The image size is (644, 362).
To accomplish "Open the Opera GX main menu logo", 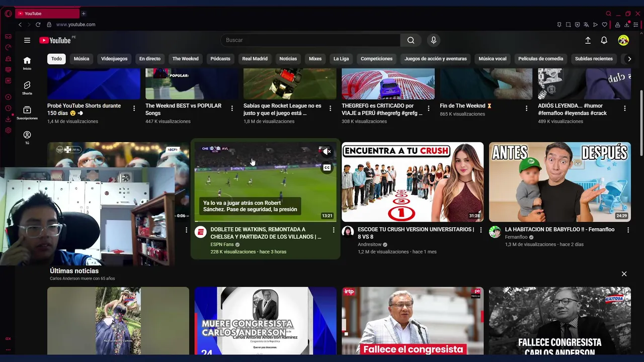I will click(8, 14).
